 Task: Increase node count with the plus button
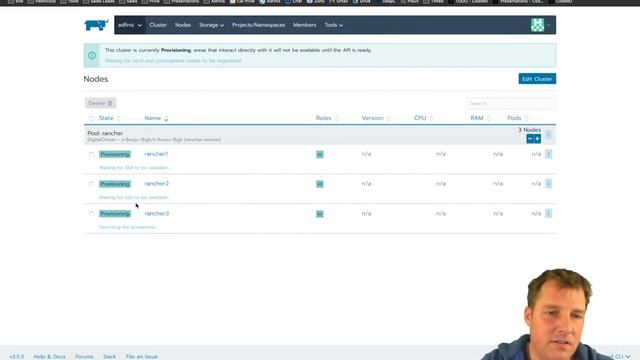(x=537, y=139)
